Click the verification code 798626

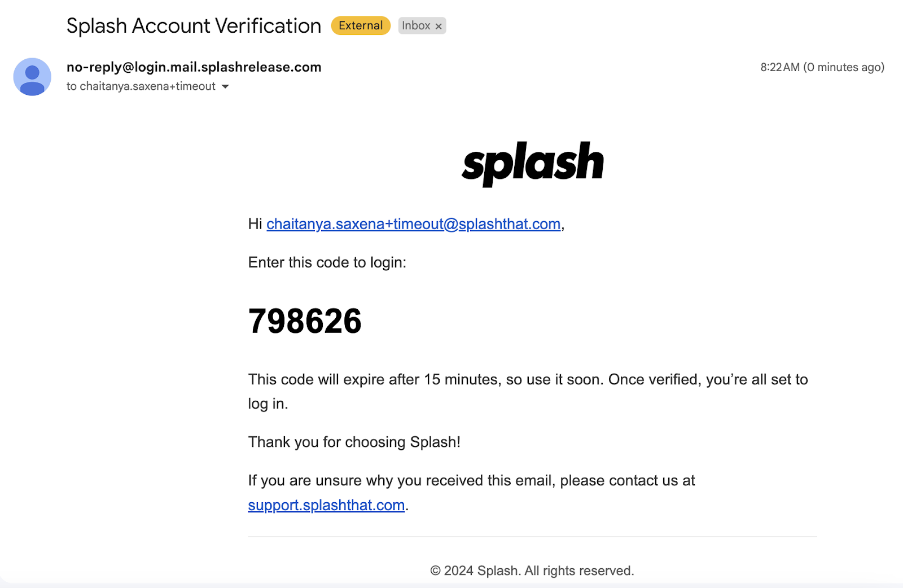tap(305, 321)
